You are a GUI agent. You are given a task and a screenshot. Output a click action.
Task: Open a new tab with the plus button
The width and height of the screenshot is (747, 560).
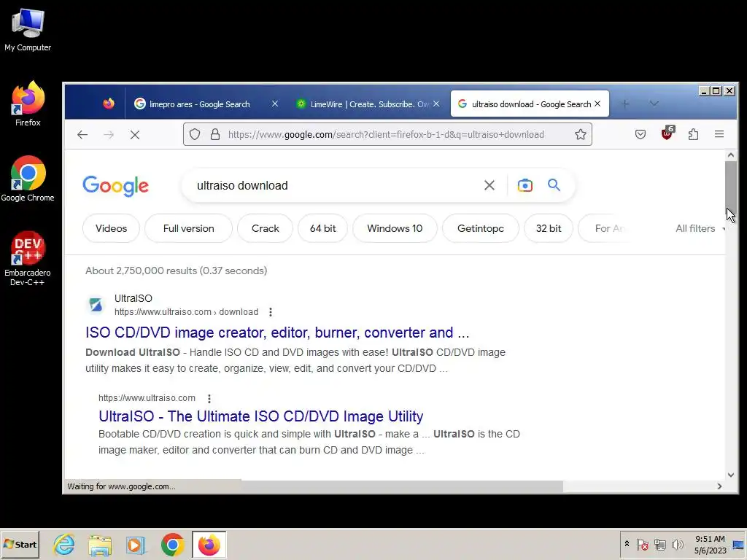pyautogui.click(x=625, y=104)
